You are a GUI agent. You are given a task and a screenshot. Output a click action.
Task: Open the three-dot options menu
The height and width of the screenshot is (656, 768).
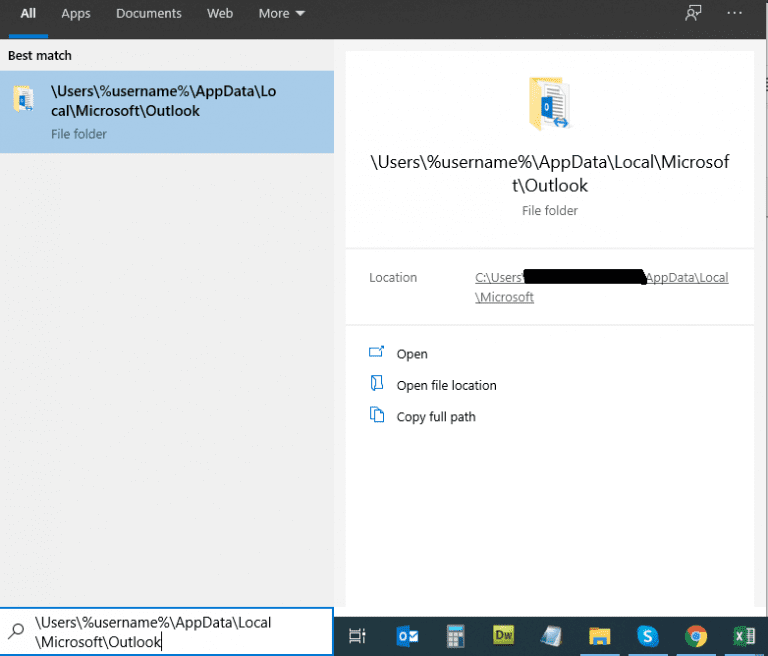coord(734,13)
